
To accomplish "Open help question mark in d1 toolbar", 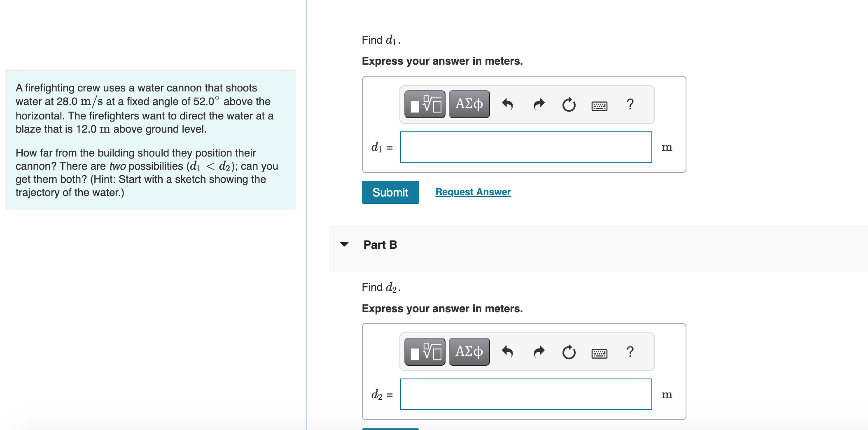I will click(630, 104).
